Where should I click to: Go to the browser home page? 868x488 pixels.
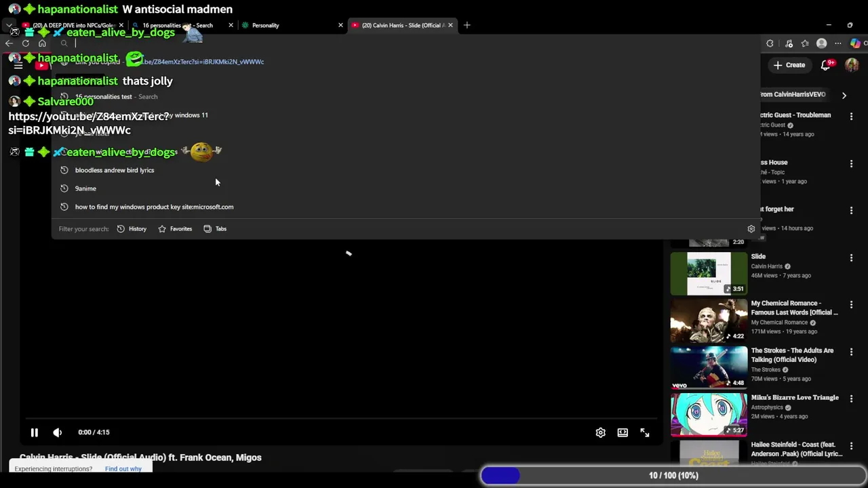pos(42,43)
